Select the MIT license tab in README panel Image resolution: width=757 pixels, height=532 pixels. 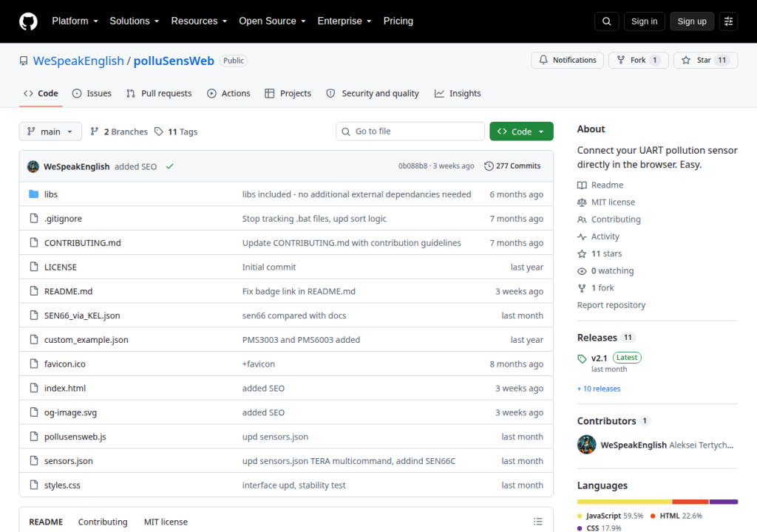pyautogui.click(x=166, y=522)
